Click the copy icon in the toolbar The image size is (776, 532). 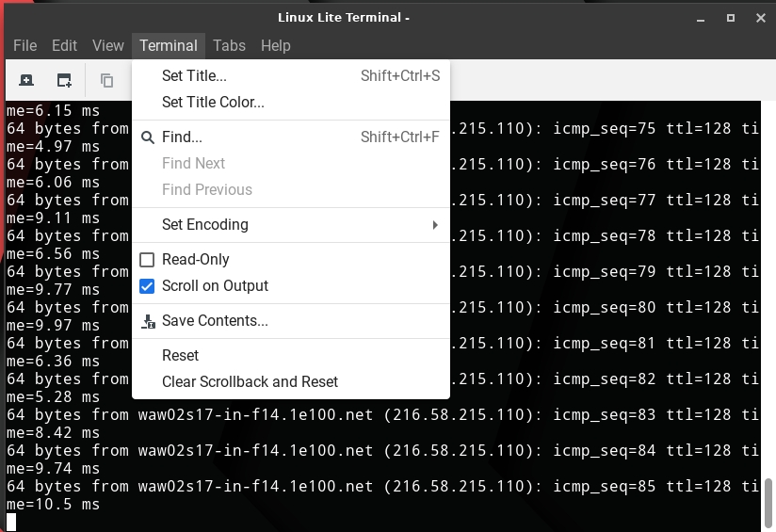click(106, 81)
